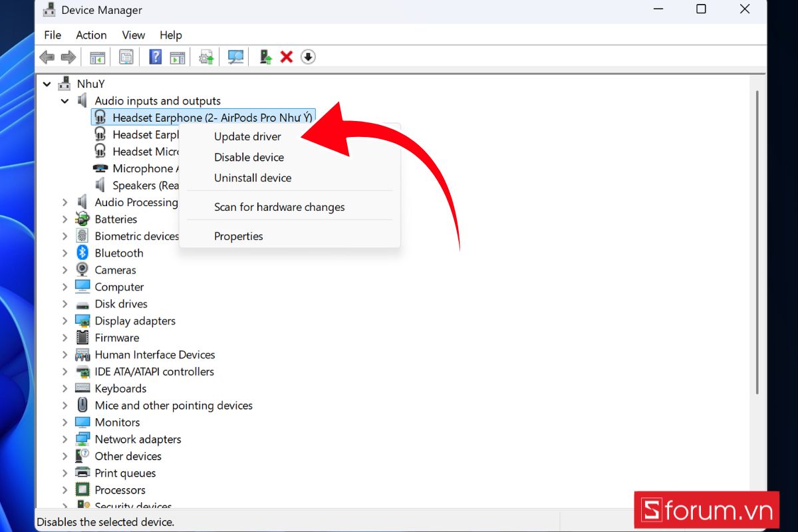This screenshot has width=798, height=532.
Task: Click the blue Help question-mark toolbar icon
Action: click(156, 57)
